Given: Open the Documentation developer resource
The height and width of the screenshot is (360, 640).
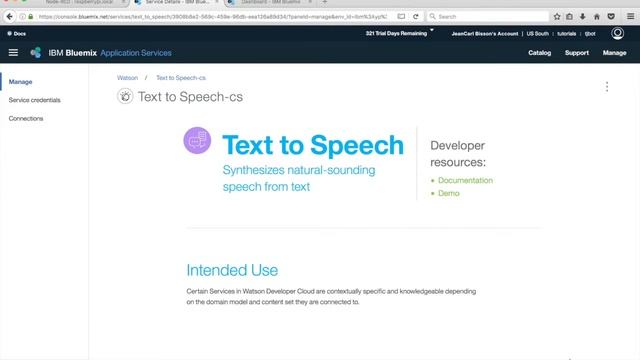Looking at the screenshot, I should tap(465, 180).
